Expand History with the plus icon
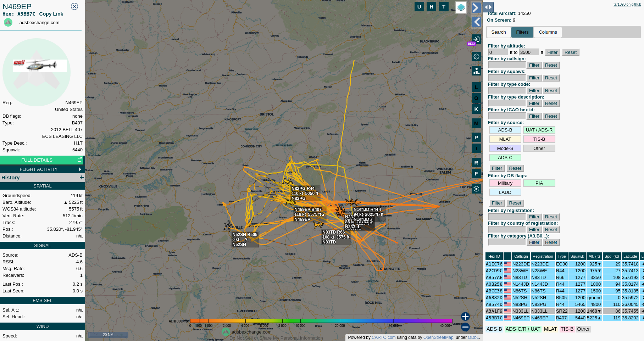Image resolution: width=644 pixels, height=341 pixels. 82,178
